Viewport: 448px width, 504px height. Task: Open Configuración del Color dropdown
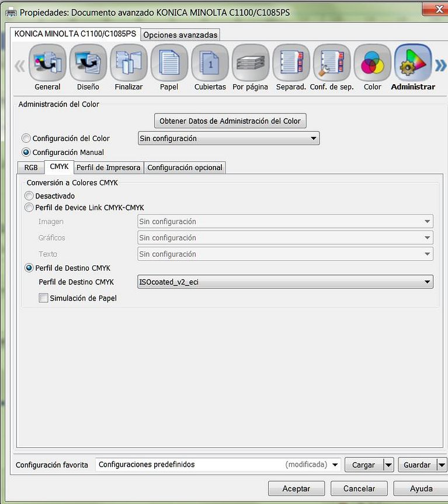[228, 138]
